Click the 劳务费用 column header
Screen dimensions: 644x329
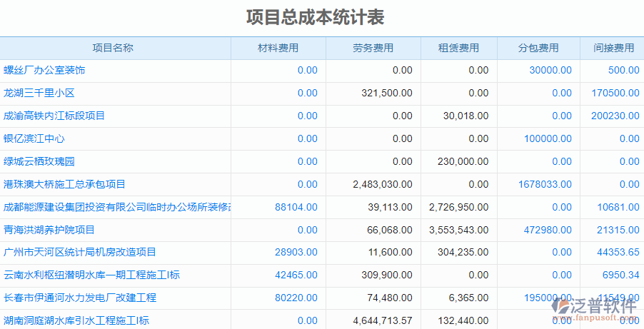point(373,48)
